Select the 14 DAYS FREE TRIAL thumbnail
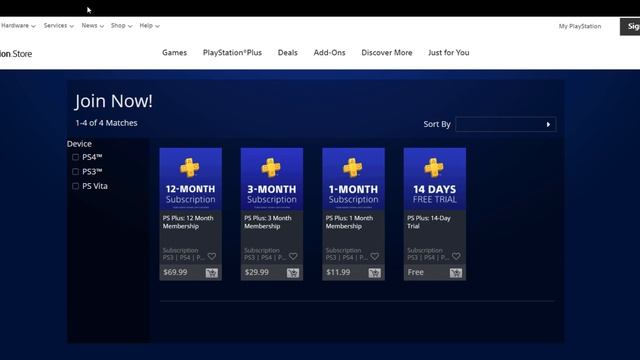The image size is (640, 360). click(x=435, y=179)
